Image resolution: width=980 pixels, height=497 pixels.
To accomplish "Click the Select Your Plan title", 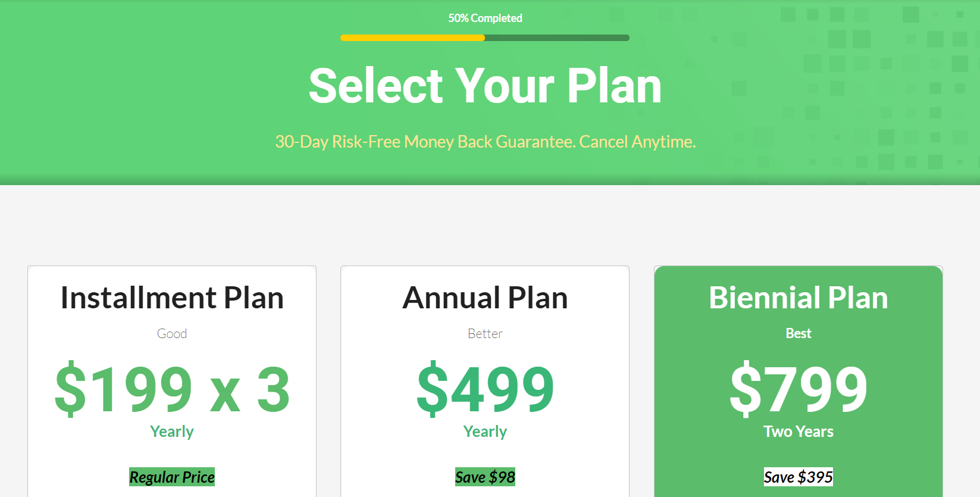I will click(485, 86).
